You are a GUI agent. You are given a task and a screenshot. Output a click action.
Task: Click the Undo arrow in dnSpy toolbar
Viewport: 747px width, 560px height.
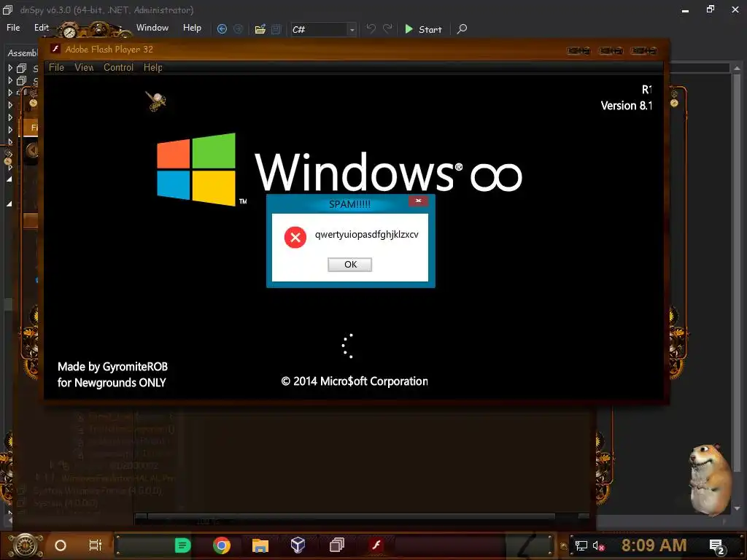pos(371,29)
